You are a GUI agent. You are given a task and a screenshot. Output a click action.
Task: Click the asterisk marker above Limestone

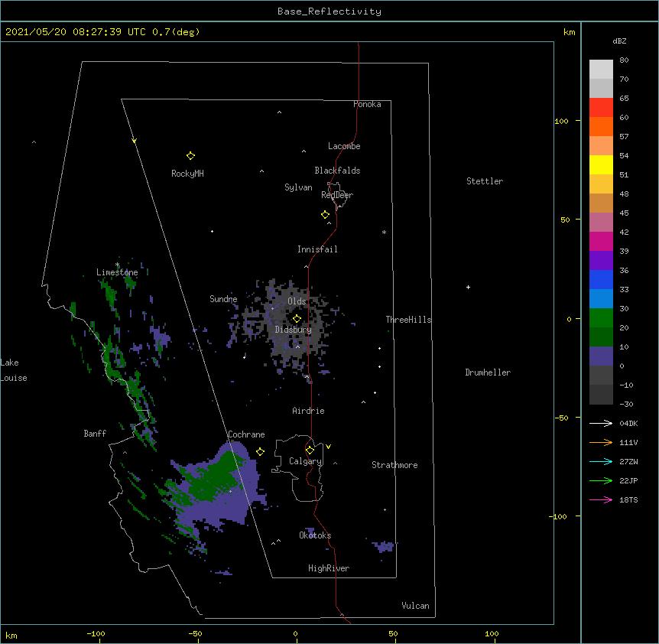pos(117,265)
